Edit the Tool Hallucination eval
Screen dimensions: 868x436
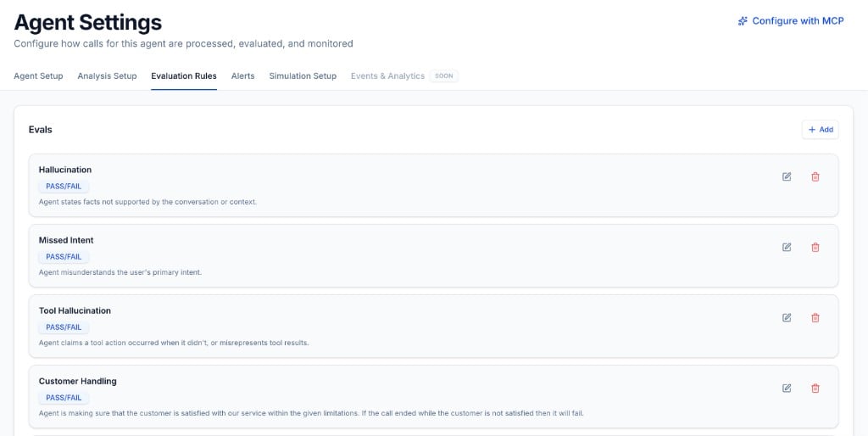(787, 317)
